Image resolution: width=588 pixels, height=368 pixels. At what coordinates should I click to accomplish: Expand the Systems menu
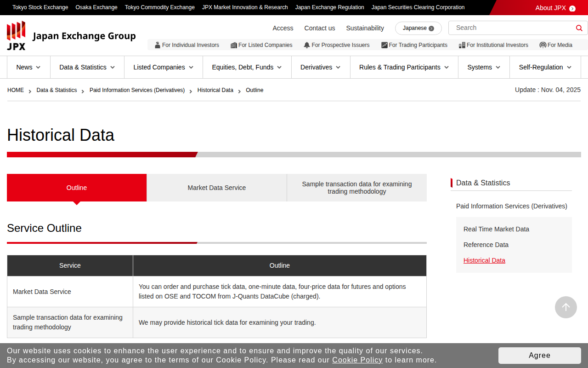pyautogui.click(x=484, y=67)
